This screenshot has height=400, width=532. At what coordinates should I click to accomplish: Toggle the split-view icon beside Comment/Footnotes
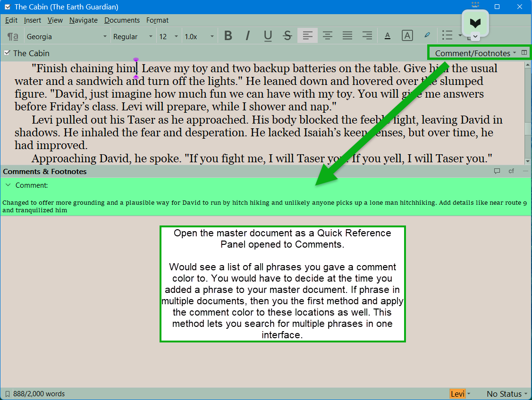pyautogui.click(x=524, y=53)
